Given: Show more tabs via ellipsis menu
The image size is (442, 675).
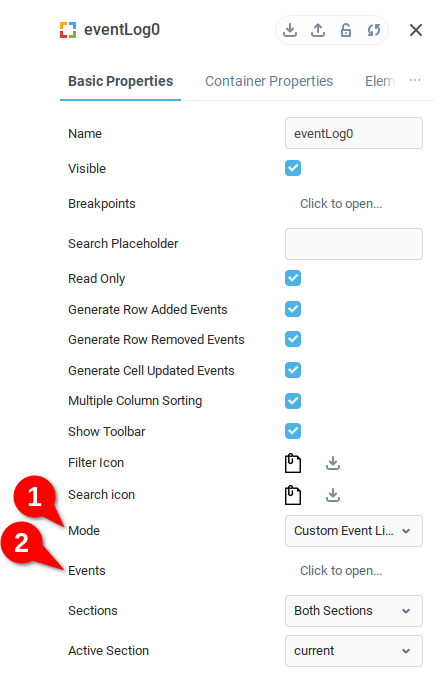Looking at the screenshot, I should click(x=415, y=81).
